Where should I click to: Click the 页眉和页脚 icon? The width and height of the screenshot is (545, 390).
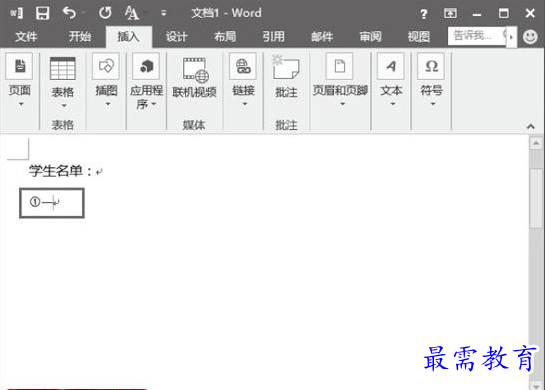click(x=340, y=66)
